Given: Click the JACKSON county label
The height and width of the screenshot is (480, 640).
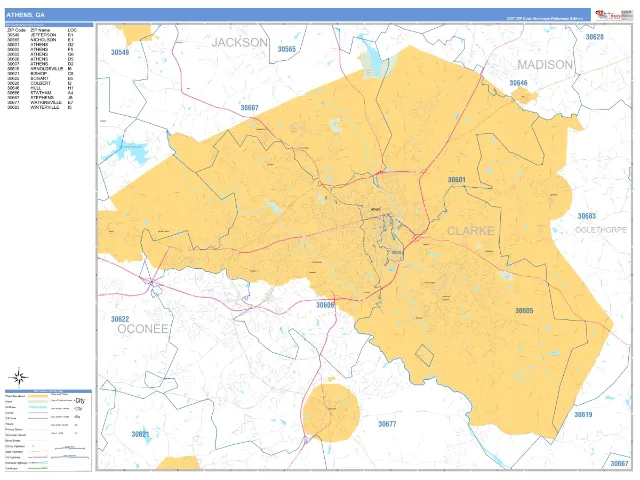Looking at the screenshot, I should 240,42.
